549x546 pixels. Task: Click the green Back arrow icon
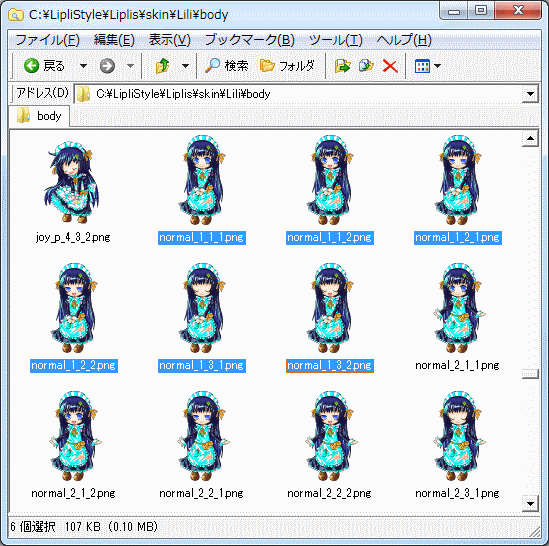point(32,65)
